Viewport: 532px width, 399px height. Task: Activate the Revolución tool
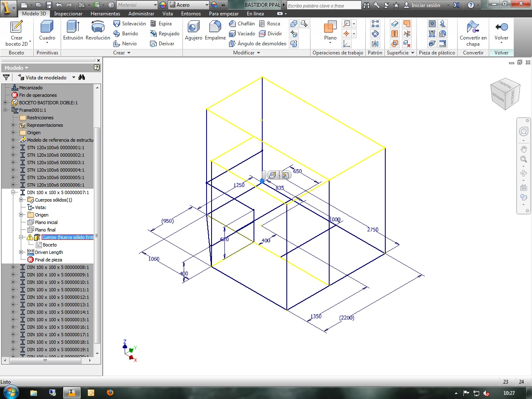[x=98, y=31]
